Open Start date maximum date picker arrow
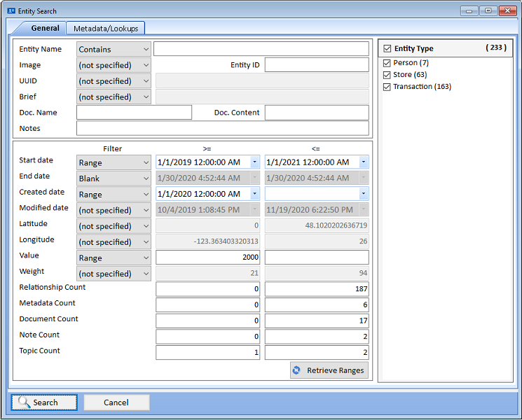The image size is (522, 420). 364,162
